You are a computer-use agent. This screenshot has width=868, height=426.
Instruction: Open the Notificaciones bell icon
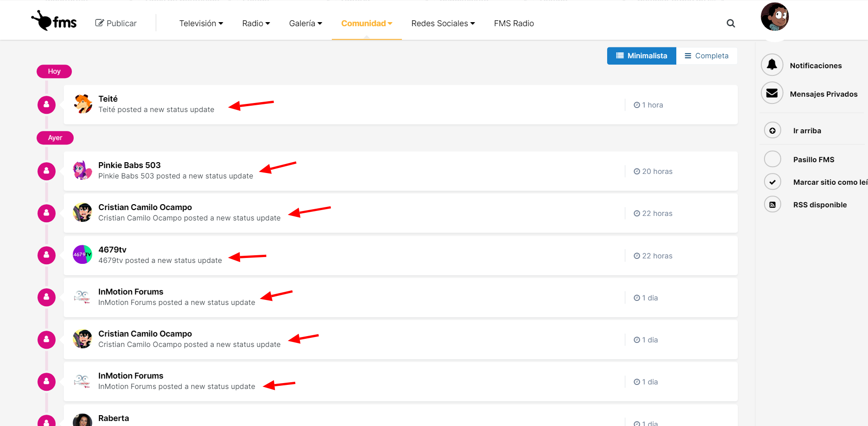pyautogui.click(x=772, y=65)
